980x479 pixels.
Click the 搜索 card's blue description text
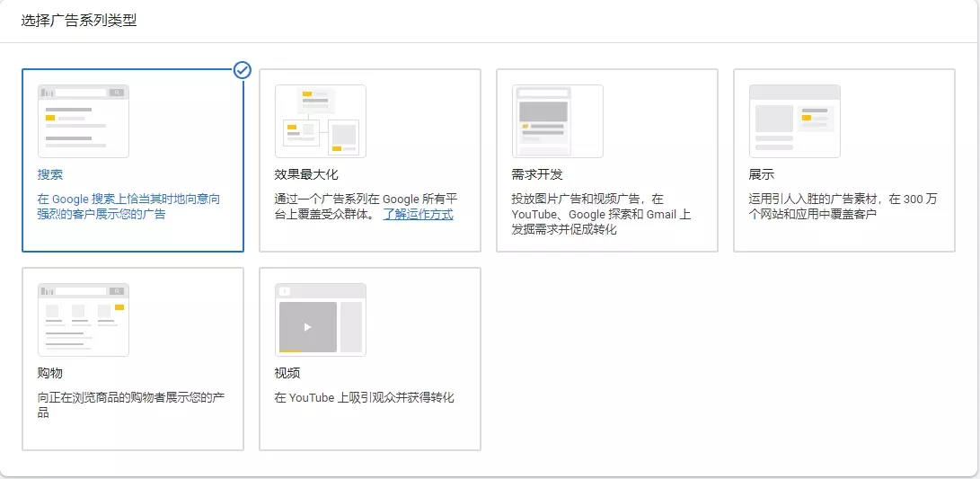128,207
